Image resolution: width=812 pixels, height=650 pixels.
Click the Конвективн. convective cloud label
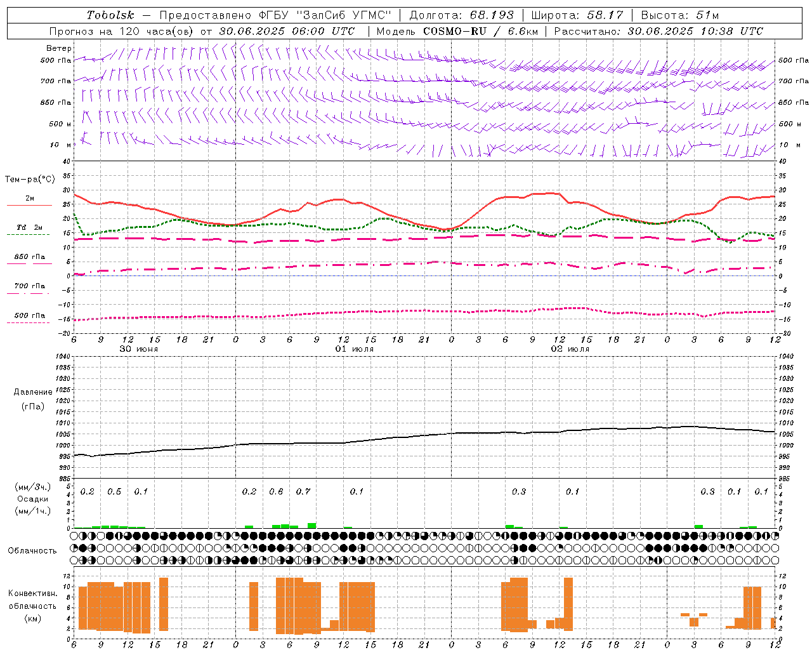32,594
